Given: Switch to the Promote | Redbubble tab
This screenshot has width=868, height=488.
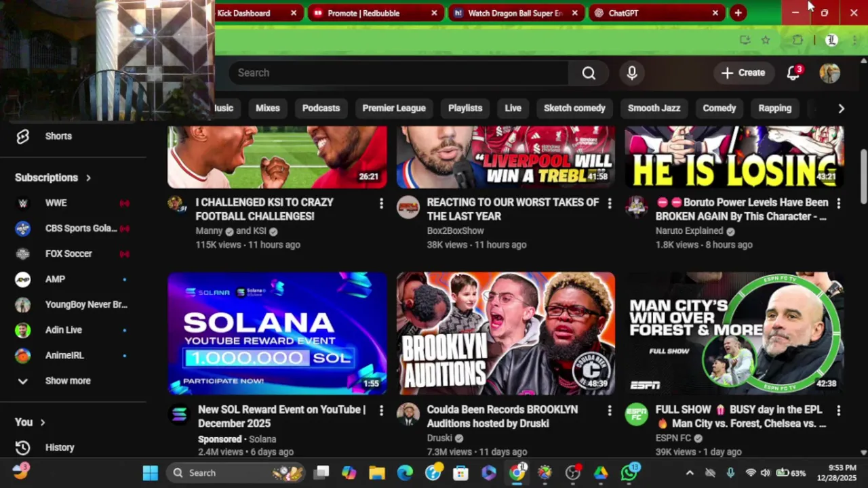Looking at the screenshot, I should 376,13.
